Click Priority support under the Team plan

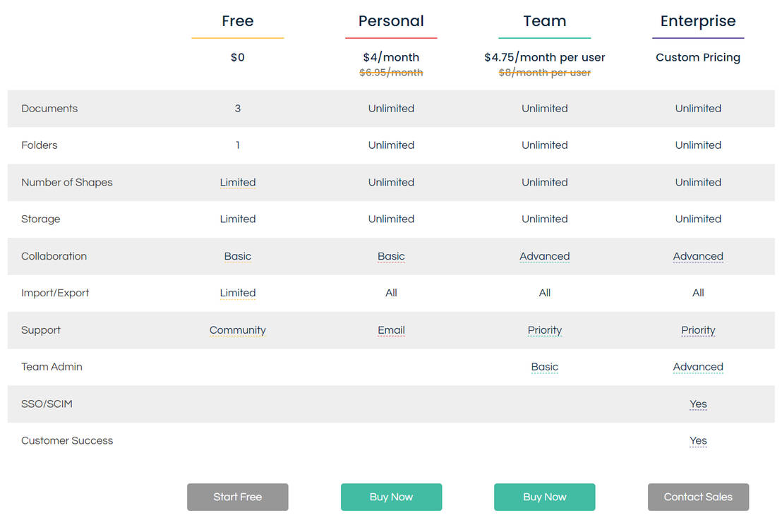pyautogui.click(x=544, y=330)
